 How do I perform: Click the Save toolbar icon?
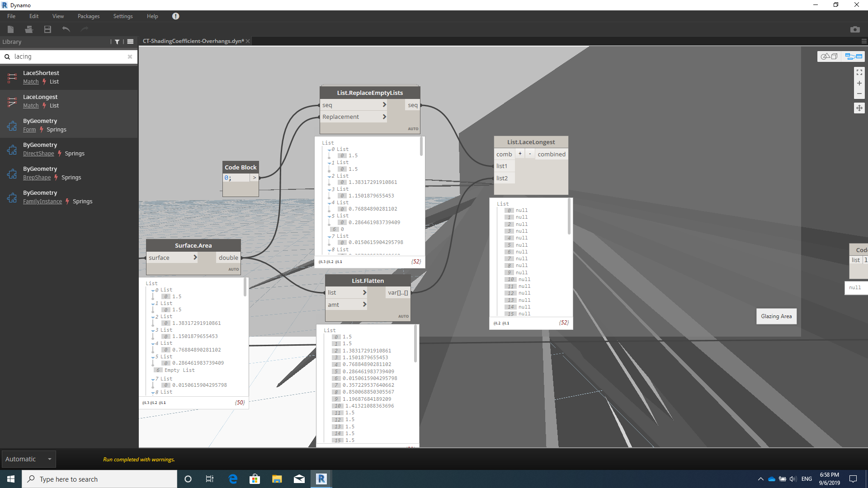pos(47,29)
